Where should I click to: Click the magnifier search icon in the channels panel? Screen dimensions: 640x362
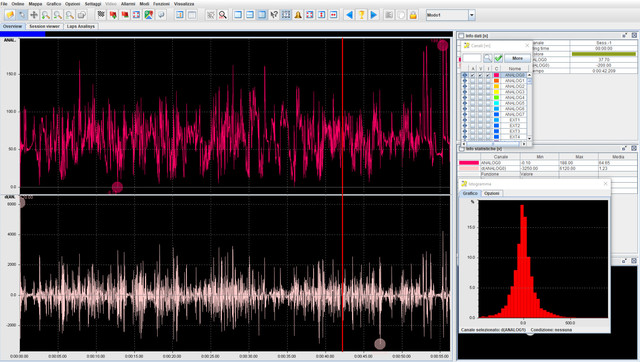tap(487, 58)
